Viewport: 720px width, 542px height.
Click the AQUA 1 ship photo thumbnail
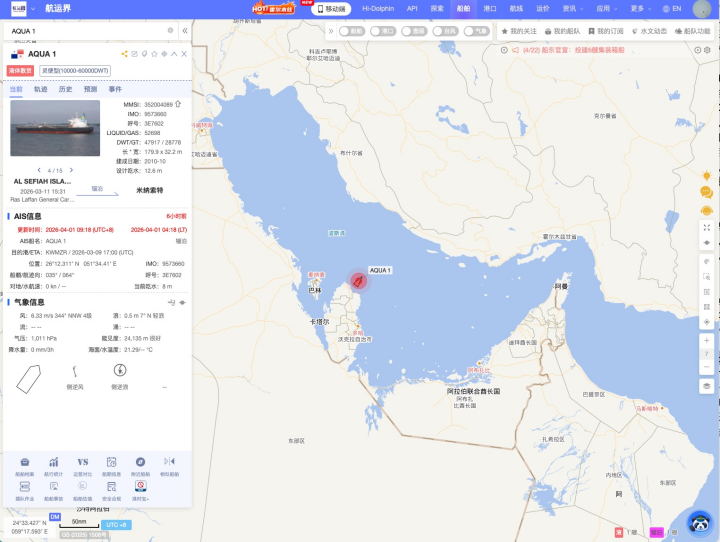click(x=55, y=128)
